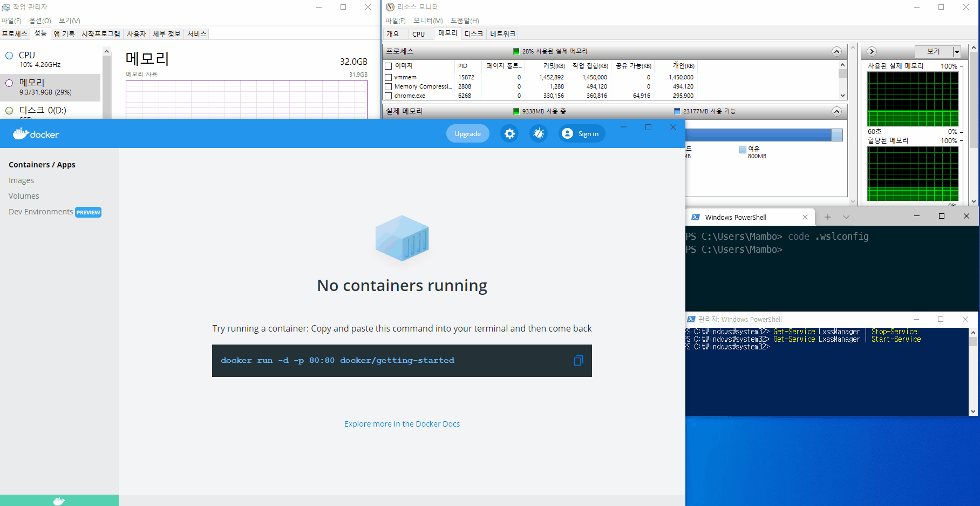
Task: Copy the docker run command
Action: [578, 361]
